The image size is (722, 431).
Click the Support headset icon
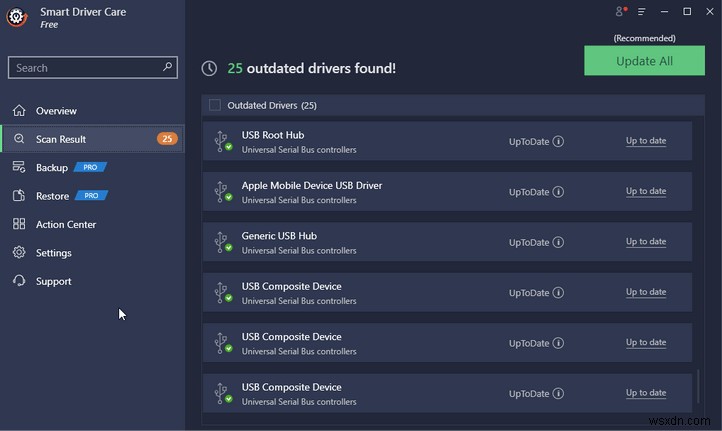(x=19, y=281)
